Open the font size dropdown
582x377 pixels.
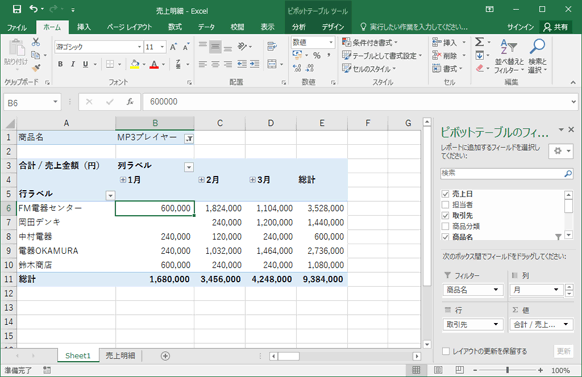pos(162,47)
